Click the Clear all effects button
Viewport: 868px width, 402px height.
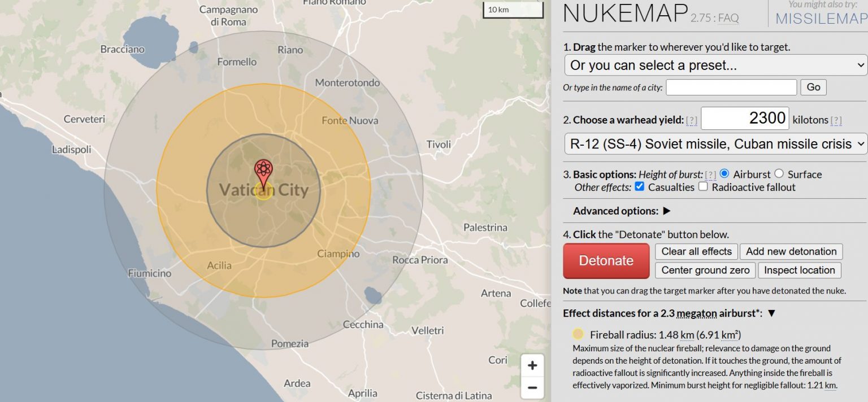696,252
